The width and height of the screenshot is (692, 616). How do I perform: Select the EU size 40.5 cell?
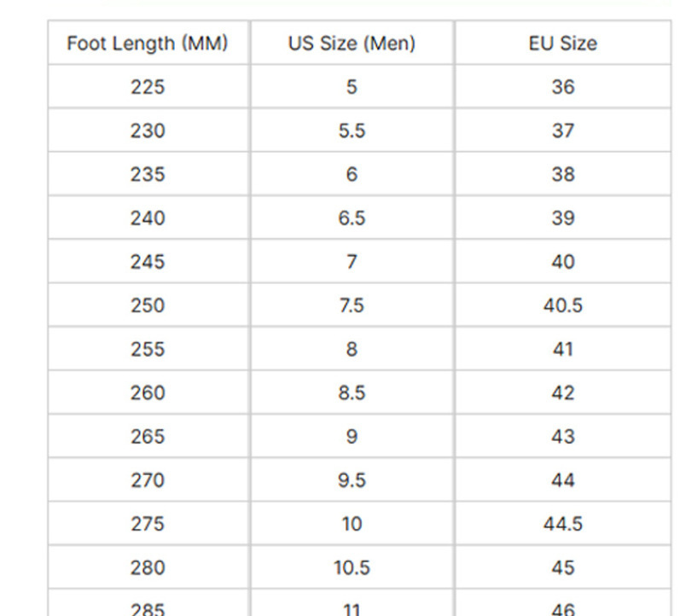[562, 305]
